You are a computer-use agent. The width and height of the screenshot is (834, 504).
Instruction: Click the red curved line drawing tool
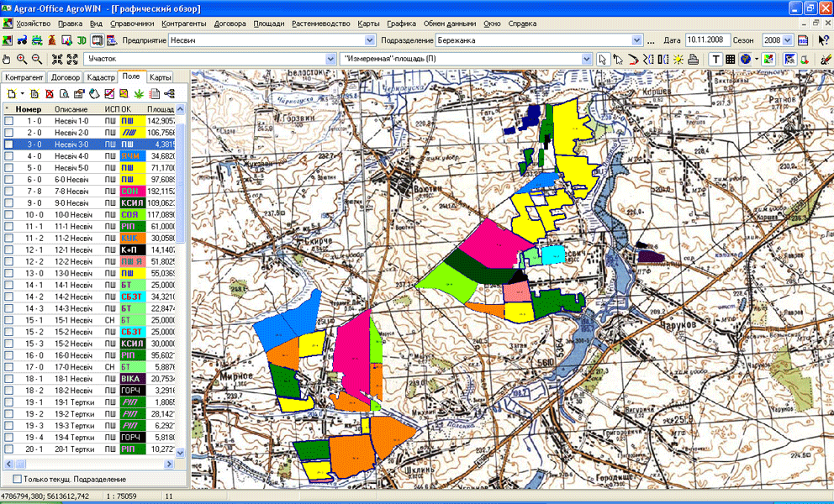[x=633, y=59]
